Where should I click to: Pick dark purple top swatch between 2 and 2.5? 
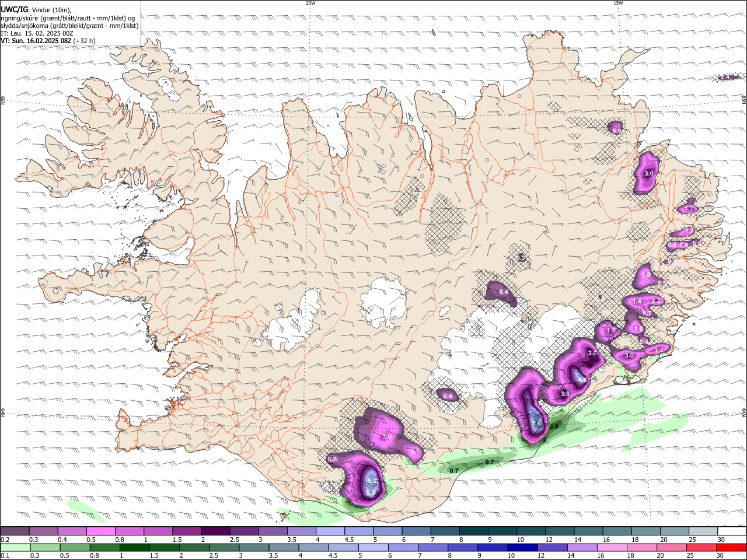pos(215,531)
